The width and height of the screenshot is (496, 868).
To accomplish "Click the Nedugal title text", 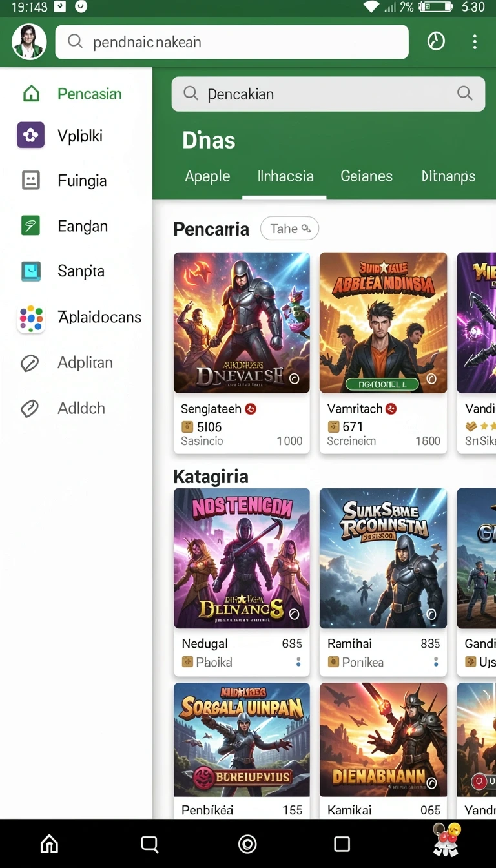I will [x=205, y=644].
